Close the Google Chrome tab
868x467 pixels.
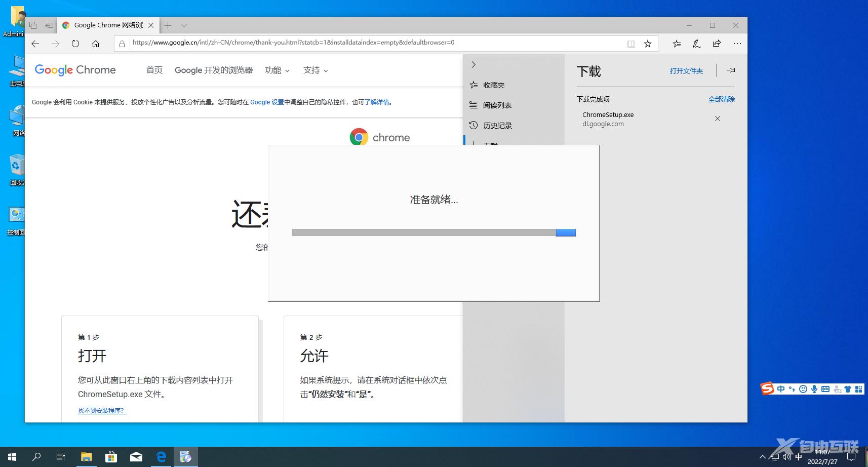[x=151, y=25]
